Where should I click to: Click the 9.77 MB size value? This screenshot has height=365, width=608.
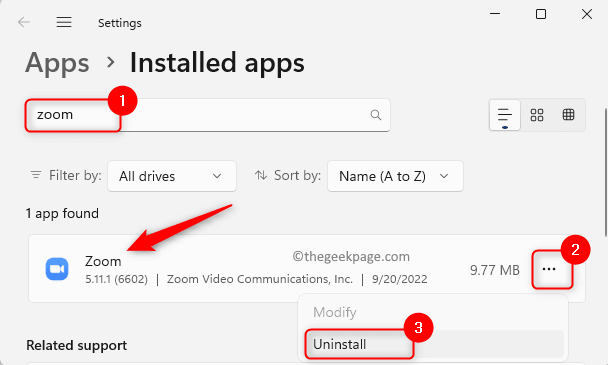pos(495,270)
